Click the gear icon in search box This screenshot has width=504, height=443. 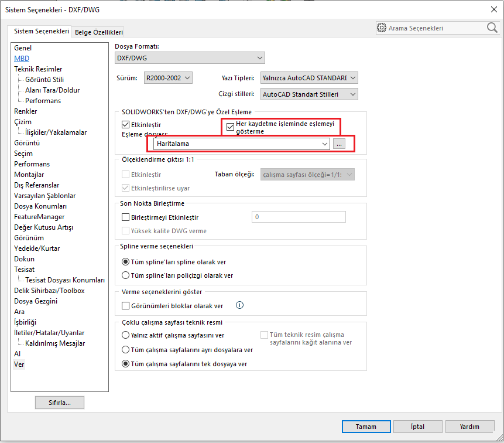pos(382,28)
